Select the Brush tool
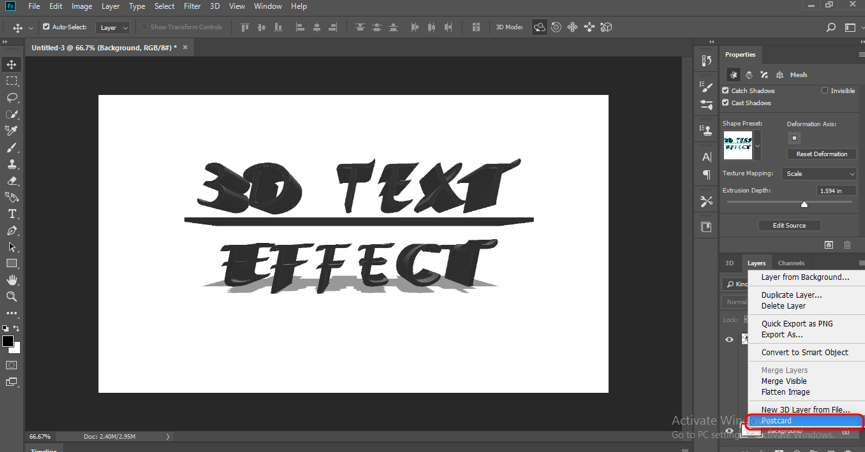This screenshot has width=865, height=452. pyautogui.click(x=12, y=148)
